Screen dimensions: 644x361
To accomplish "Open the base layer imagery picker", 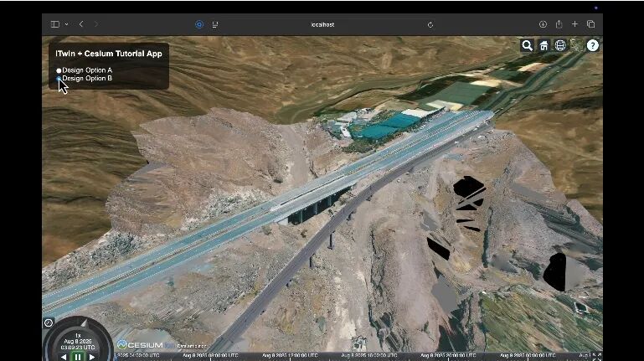I will [x=577, y=45].
